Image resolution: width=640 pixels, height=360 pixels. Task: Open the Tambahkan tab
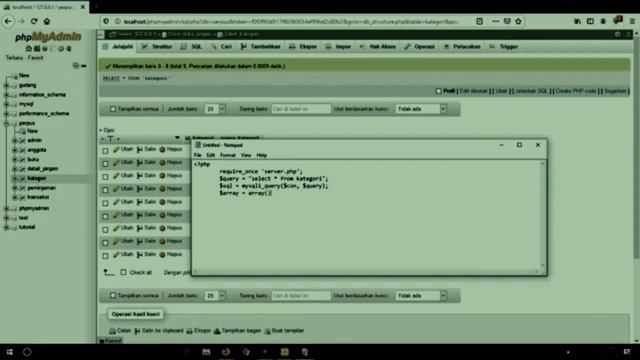260,47
